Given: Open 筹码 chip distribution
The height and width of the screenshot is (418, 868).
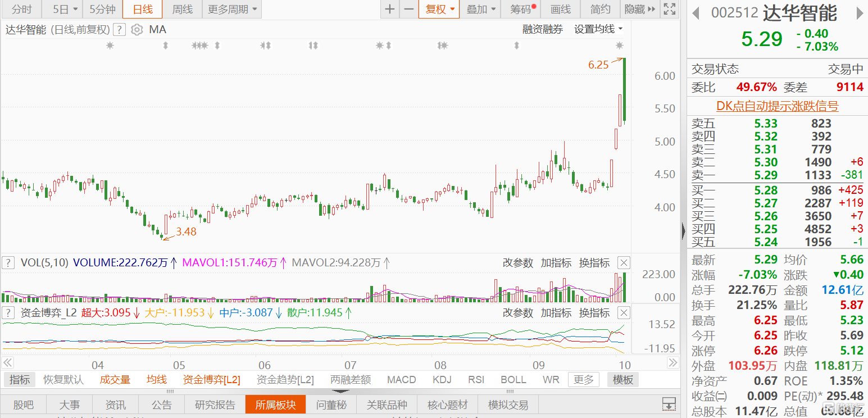Looking at the screenshot, I should pyautogui.click(x=521, y=9).
